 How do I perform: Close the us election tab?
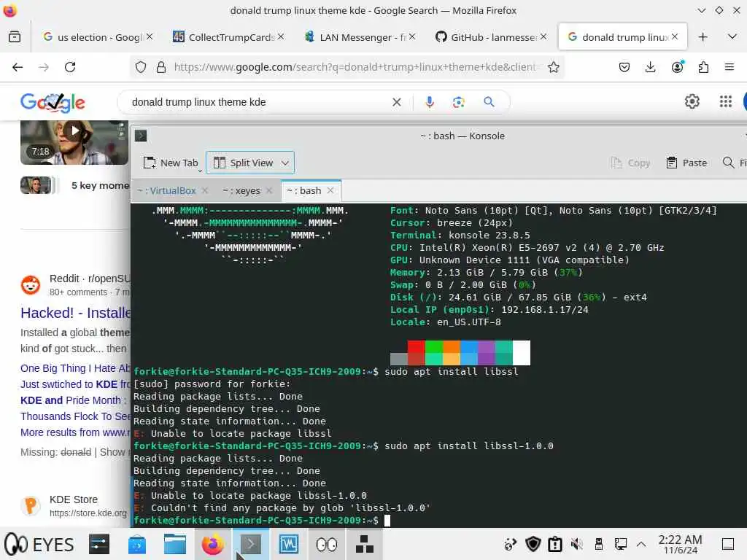(150, 36)
